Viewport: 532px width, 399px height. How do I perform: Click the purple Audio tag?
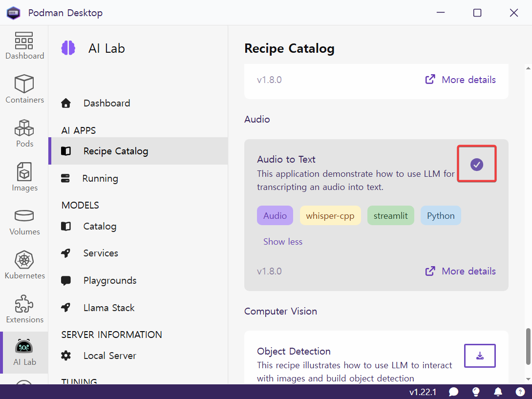[x=275, y=216]
